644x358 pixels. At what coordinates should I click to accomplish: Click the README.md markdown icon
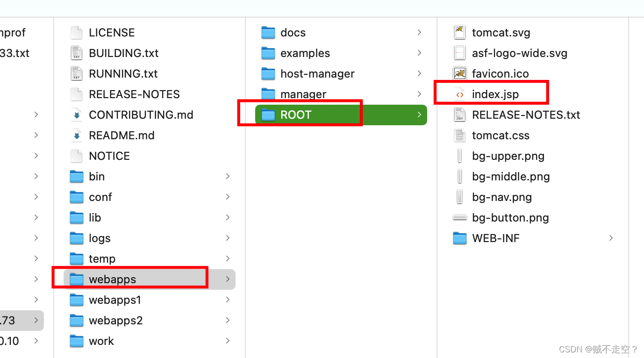tap(77, 135)
